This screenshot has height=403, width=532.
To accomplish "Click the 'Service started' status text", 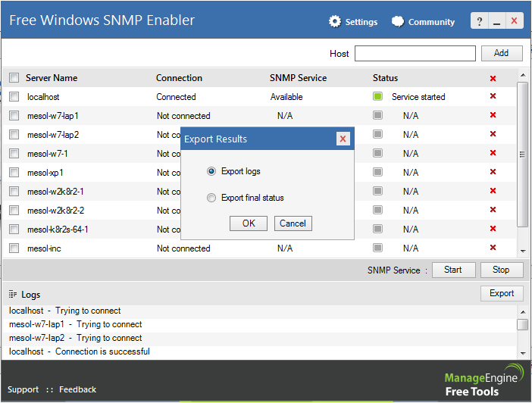I will pyautogui.click(x=418, y=97).
